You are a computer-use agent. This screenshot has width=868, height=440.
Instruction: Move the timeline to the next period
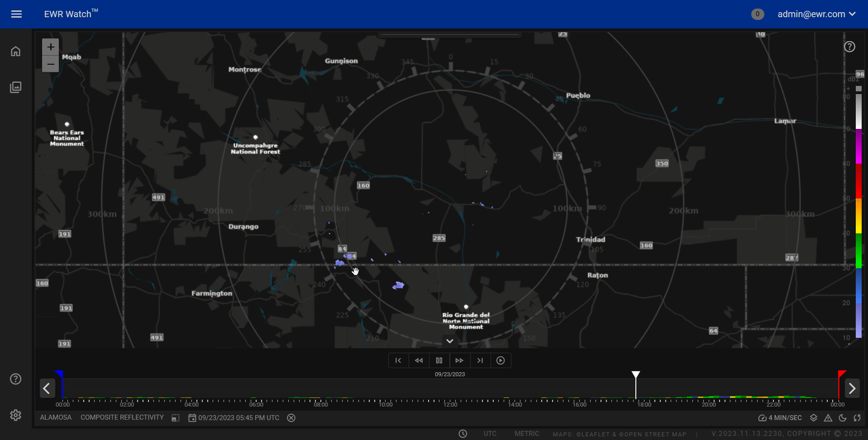[852, 388]
